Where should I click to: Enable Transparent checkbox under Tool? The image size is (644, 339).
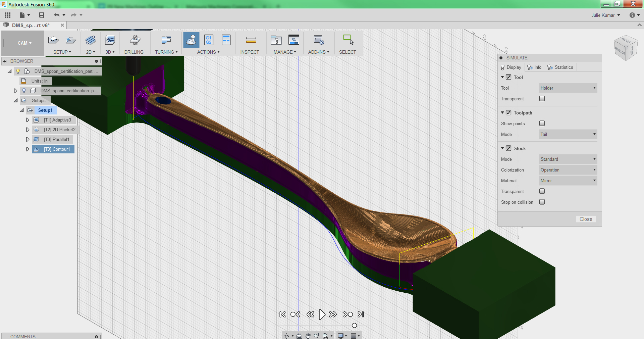(x=542, y=98)
